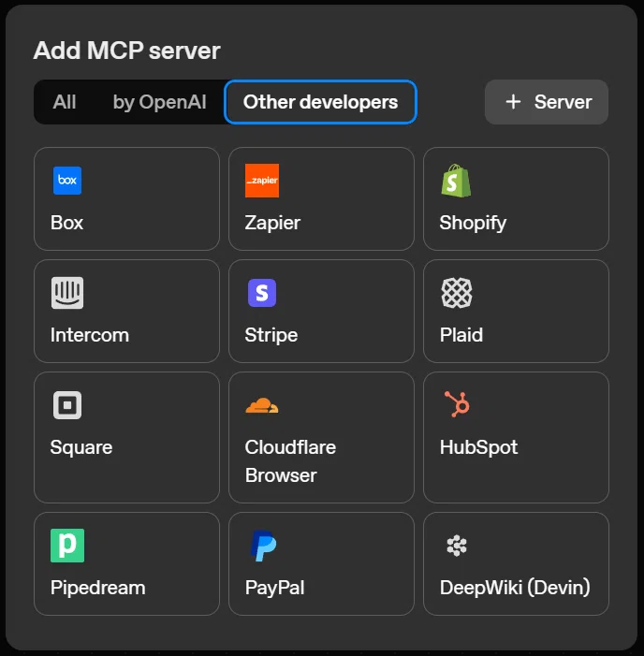The height and width of the screenshot is (656, 644).
Task: Click the Intercom label text
Action: [90, 335]
